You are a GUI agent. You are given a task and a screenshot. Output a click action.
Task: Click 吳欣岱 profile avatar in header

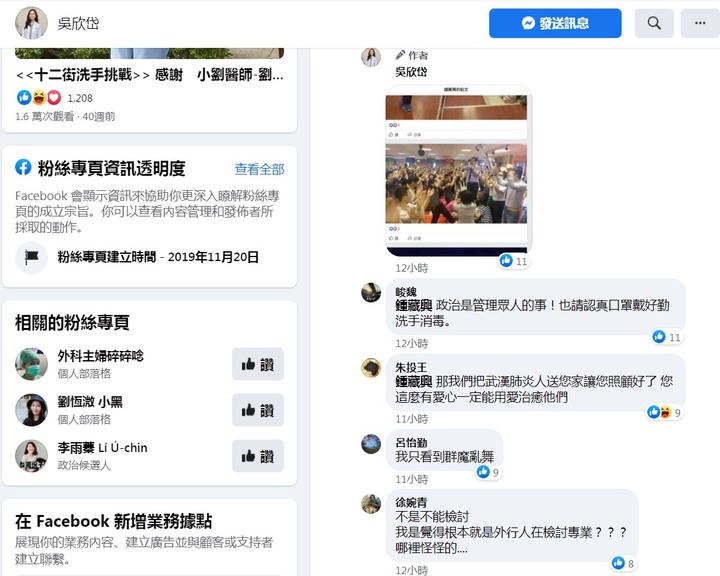[x=31, y=23]
